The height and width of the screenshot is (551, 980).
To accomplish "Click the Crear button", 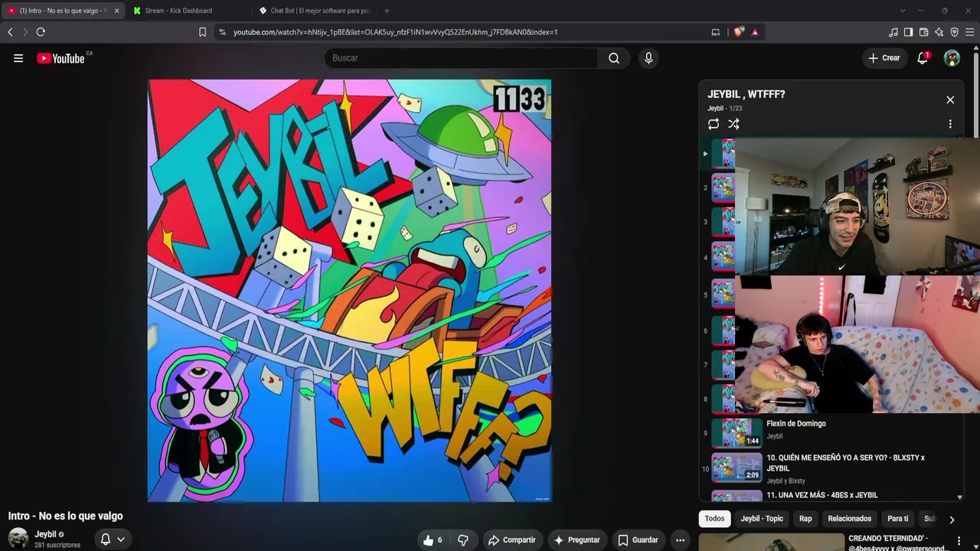I will 884,58.
